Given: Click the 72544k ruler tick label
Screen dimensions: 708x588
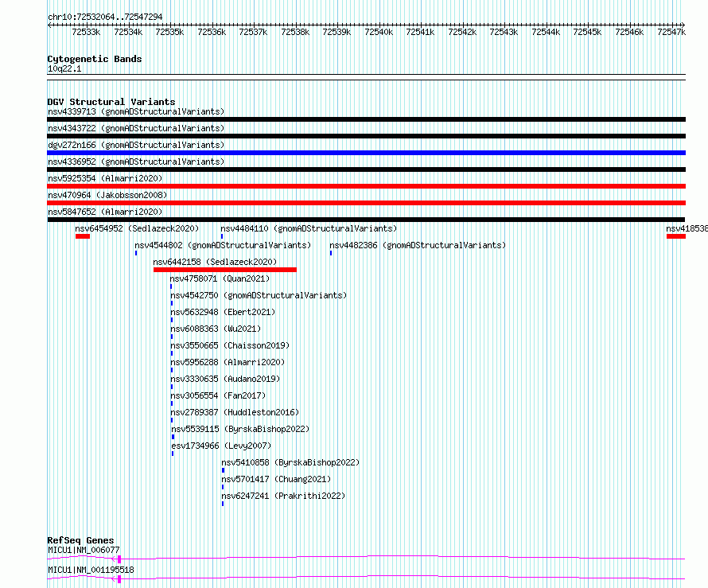Looking at the screenshot, I should click(546, 32).
